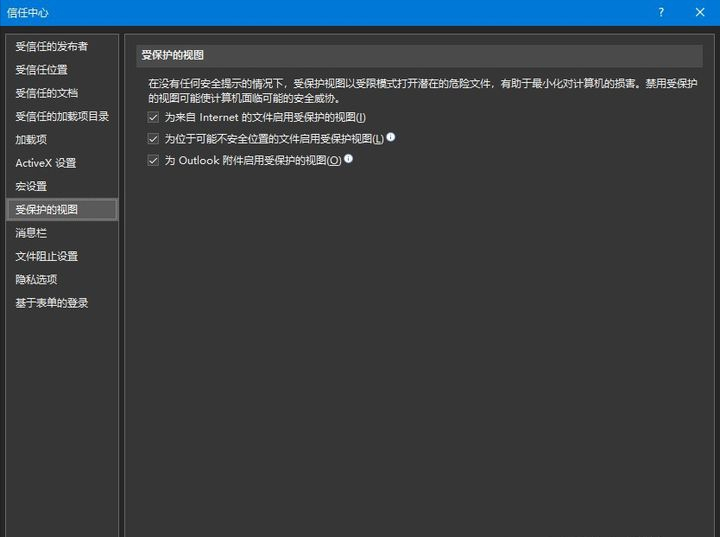Open the 消息栏 settings
Viewport: 720px width, 537px height.
tap(62, 233)
